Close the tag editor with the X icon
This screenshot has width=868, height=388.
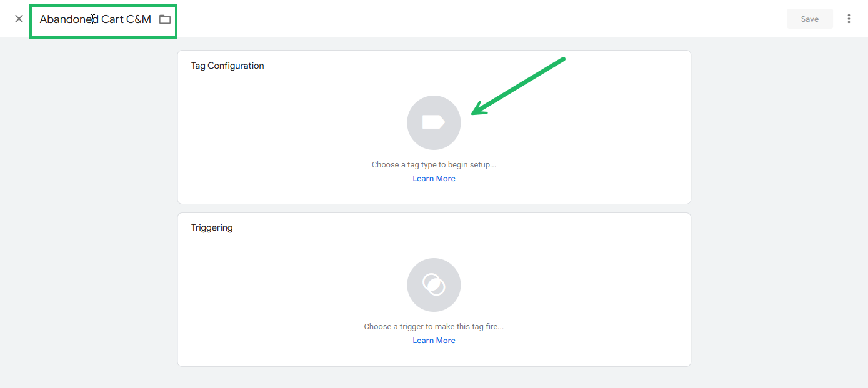(19, 19)
